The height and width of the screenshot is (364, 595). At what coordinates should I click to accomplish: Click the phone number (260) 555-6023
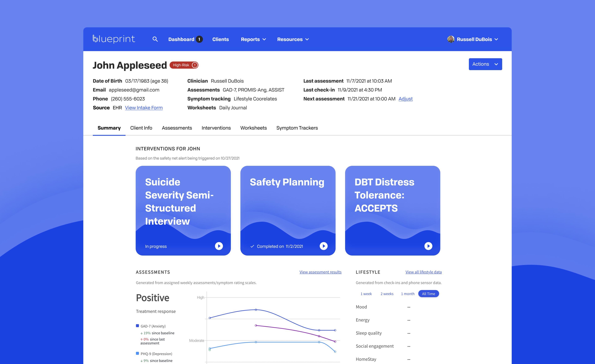128,99
